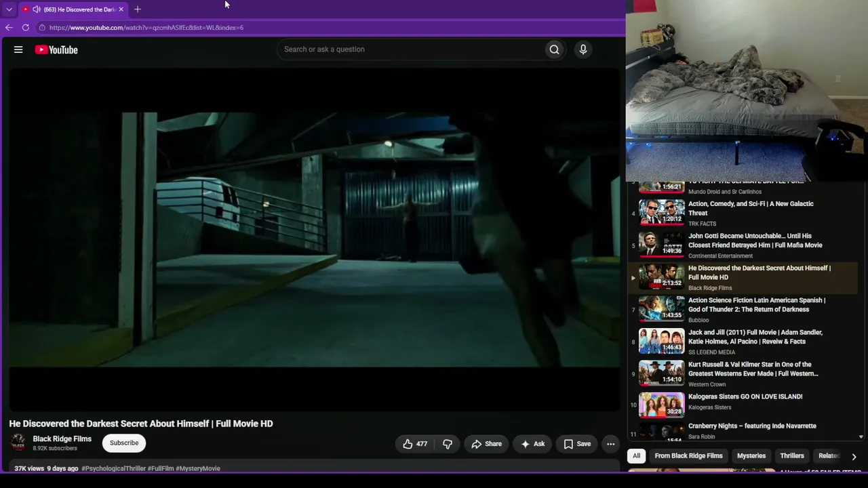Open the #MysteryMovie hashtag
Viewport: 868px width, 488px height.
198,468
